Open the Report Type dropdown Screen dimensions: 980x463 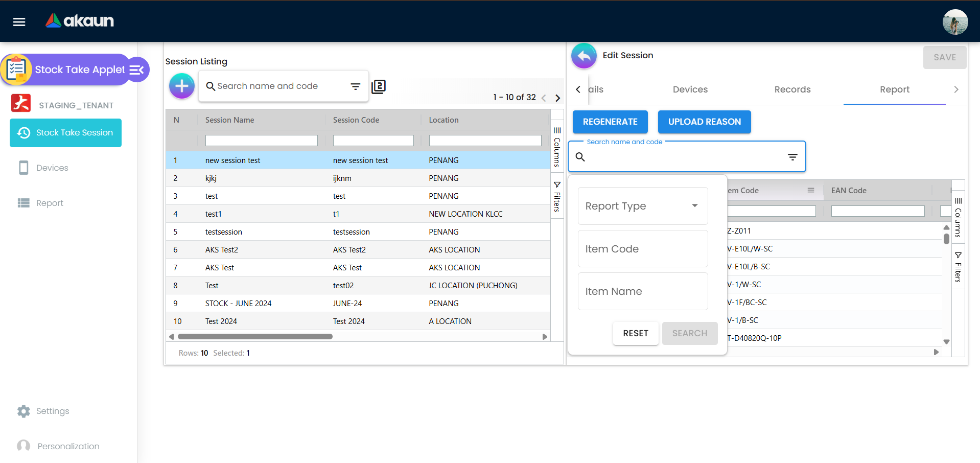click(x=642, y=206)
